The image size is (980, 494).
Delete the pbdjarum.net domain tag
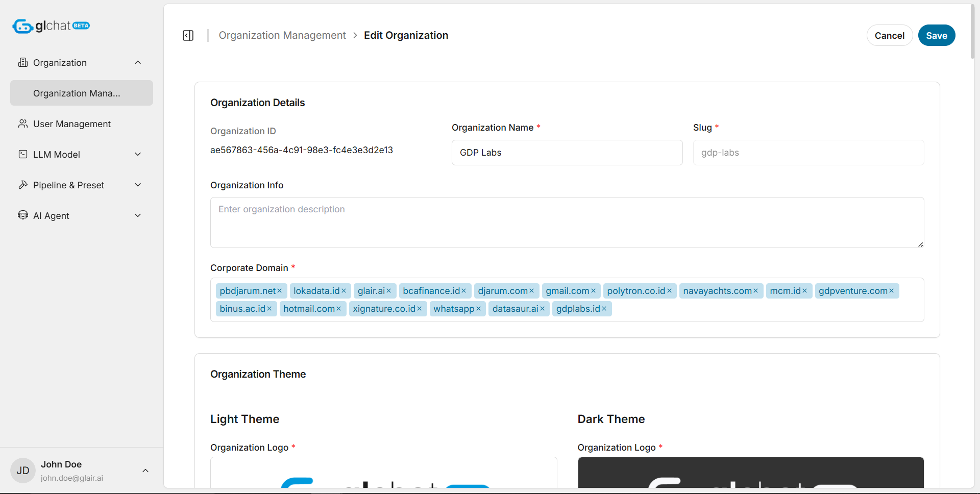tap(279, 291)
